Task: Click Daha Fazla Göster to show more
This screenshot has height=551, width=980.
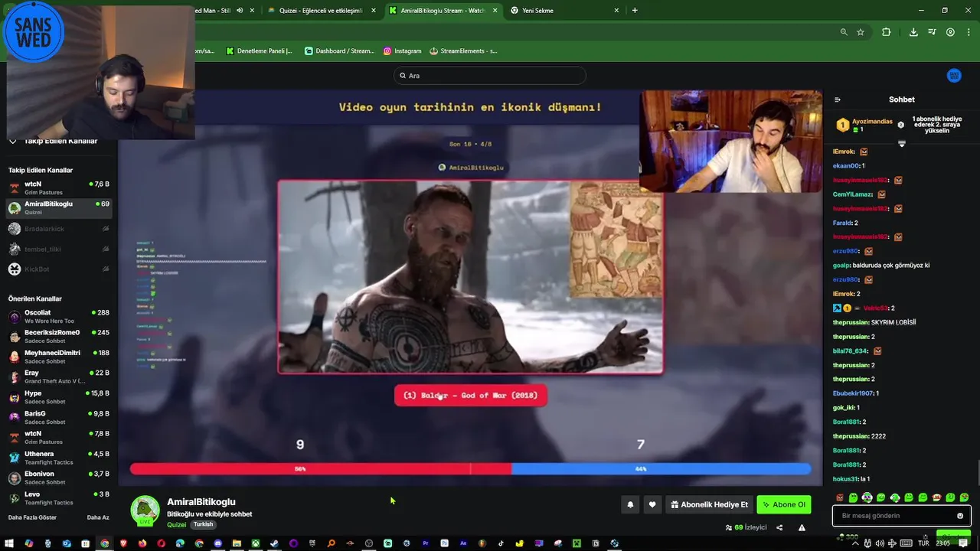Action: pos(32,517)
